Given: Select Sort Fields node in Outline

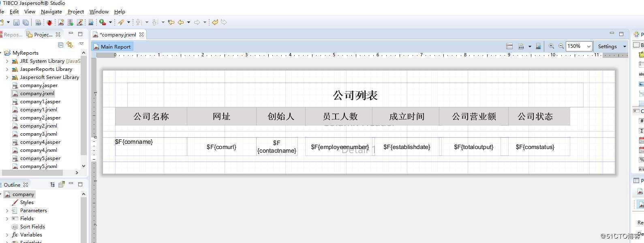Looking at the screenshot, I should tap(32, 227).
